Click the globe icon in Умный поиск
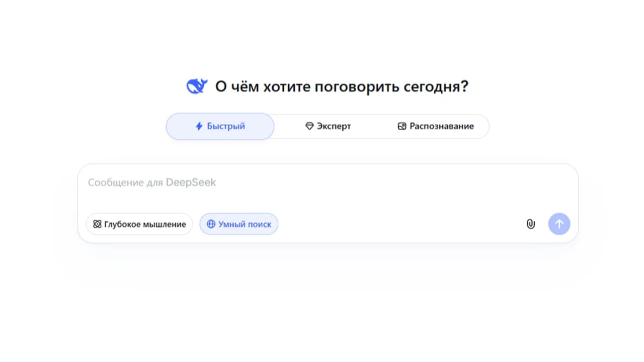This screenshot has width=644, height=362. pyautogui.click(x=211, y=224)
